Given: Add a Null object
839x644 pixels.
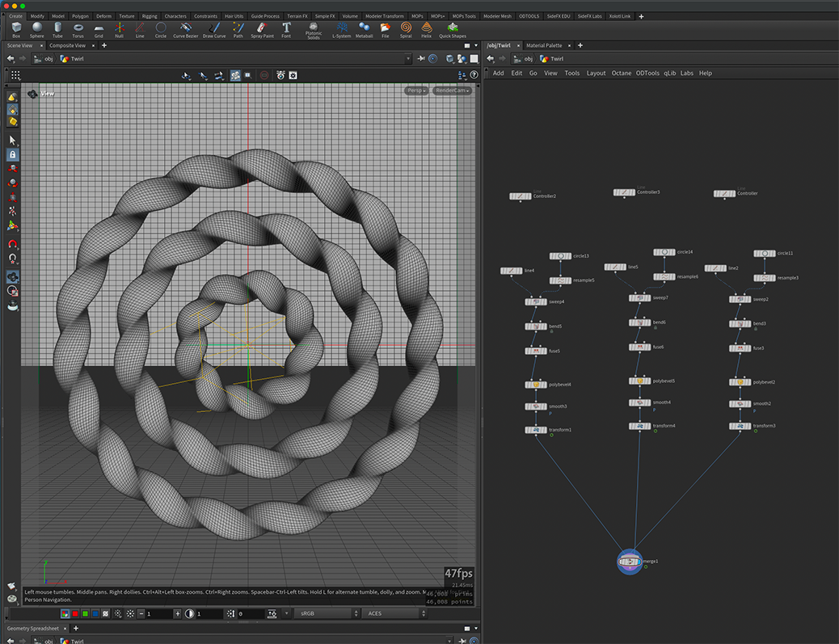Looking at the screenshot, I should point(120,29).
